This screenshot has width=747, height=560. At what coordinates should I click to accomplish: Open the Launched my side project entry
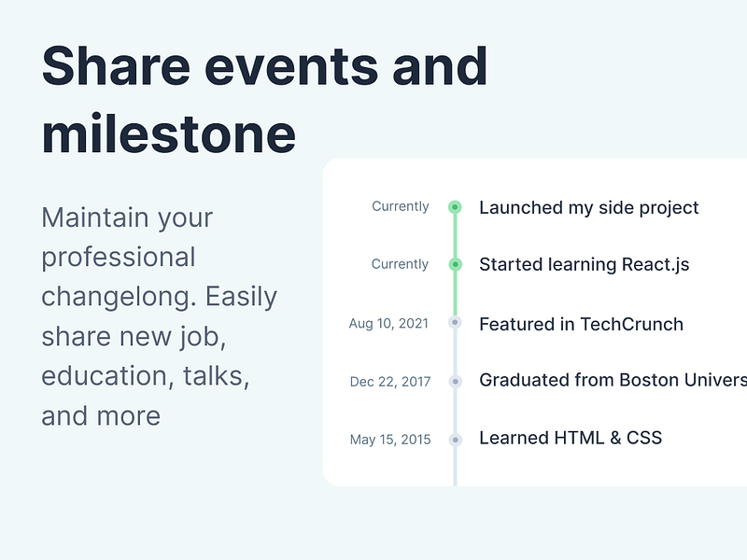(588, 208)
